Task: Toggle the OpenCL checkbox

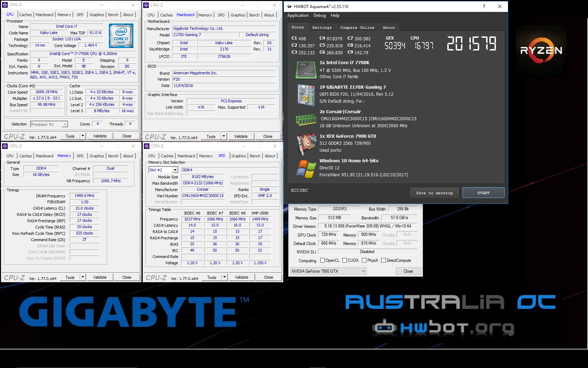Action: [322, 260]
